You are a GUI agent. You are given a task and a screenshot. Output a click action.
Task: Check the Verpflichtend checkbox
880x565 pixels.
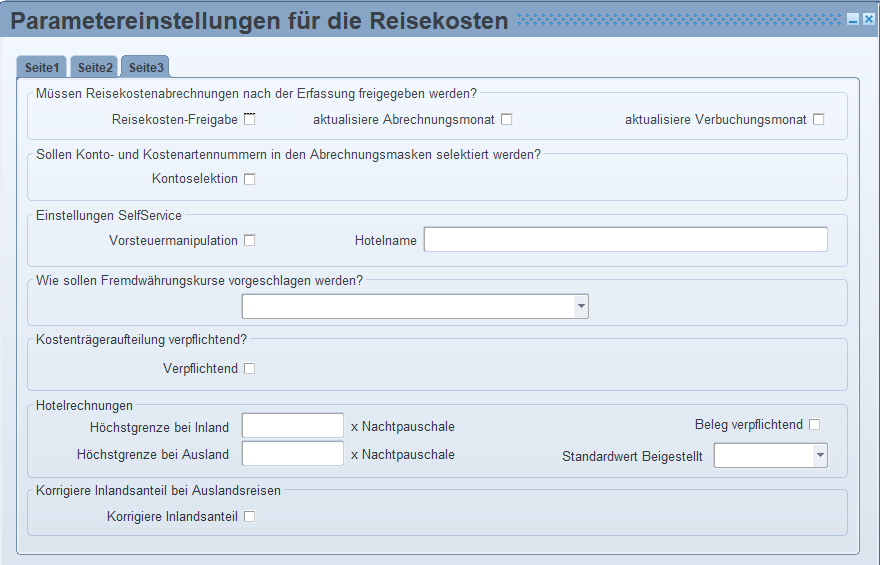click(250, 369)
